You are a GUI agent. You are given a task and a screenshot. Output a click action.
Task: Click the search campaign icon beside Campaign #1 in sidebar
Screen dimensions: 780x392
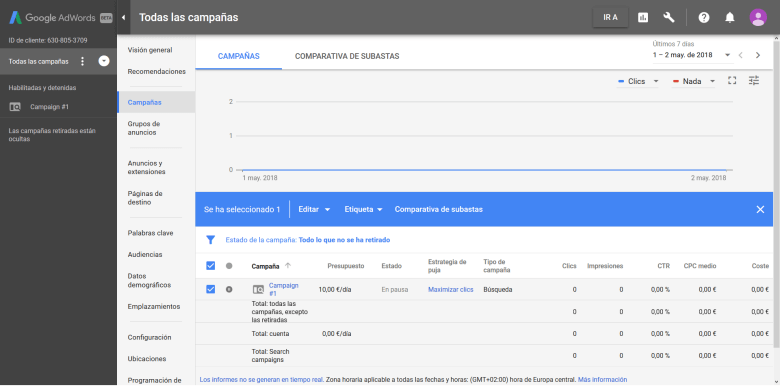point(15,107)
